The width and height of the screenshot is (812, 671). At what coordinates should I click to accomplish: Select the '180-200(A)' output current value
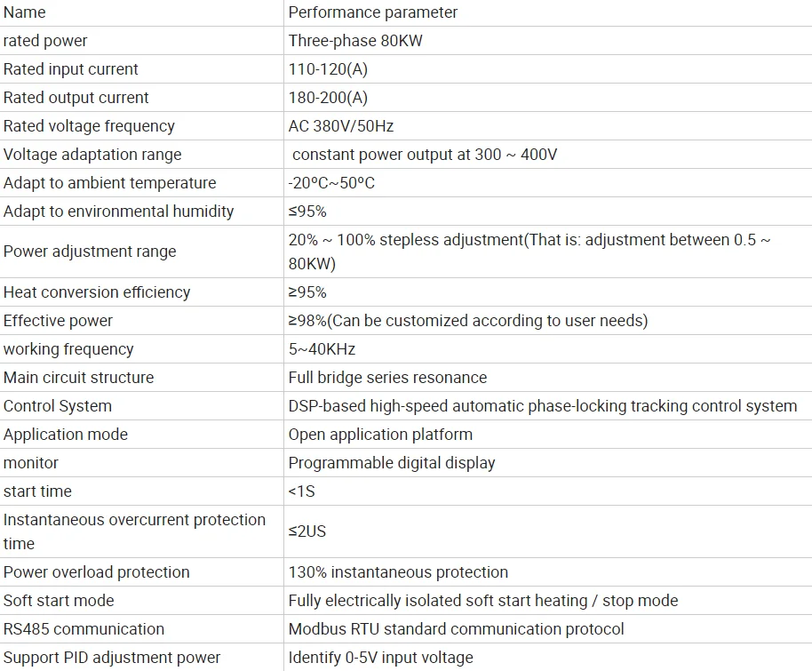coord(328,98)
